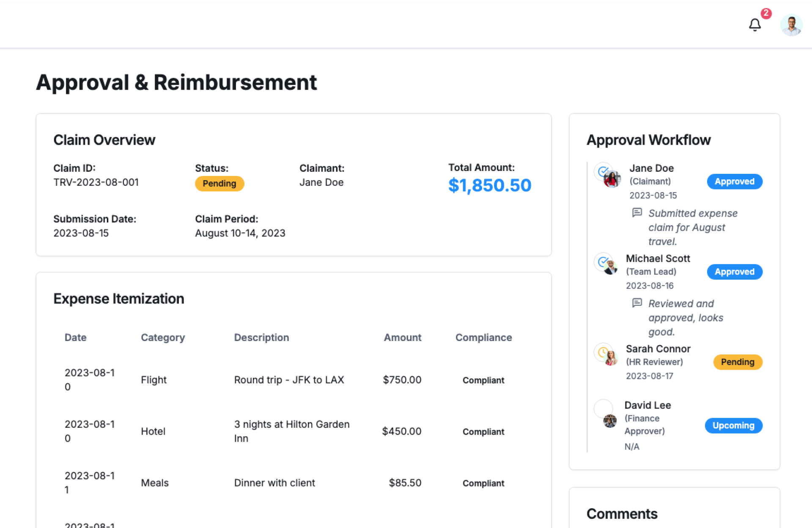Viewport: 812px width, 528px height.
Task: Click comment icon beside 'Reviewed and approved'
Action: pos(637,303)
